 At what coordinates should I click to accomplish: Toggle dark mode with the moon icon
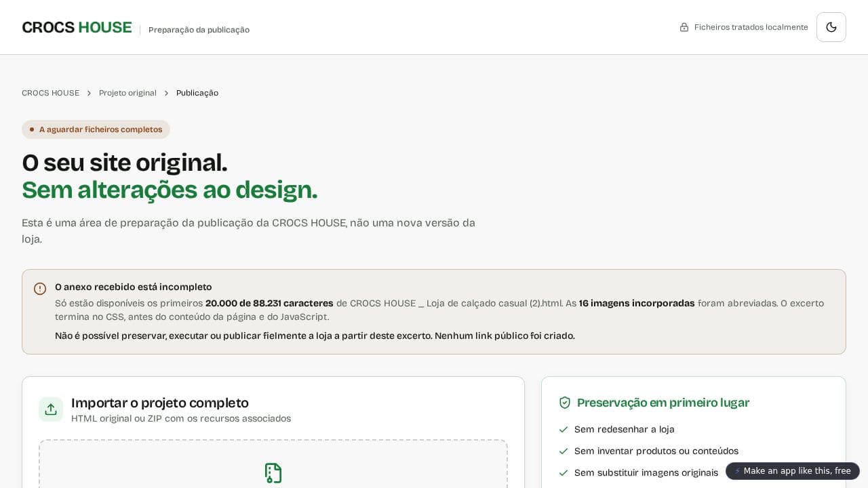[831, 27]
